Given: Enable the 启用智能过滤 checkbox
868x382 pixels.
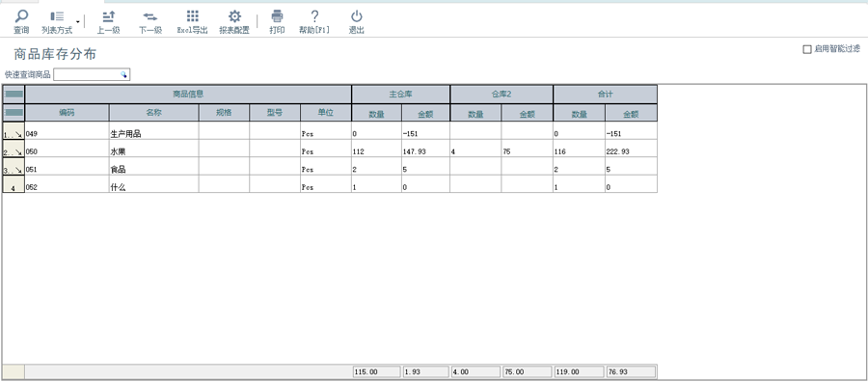Looking at the screenshot, I should coord(807,49).
